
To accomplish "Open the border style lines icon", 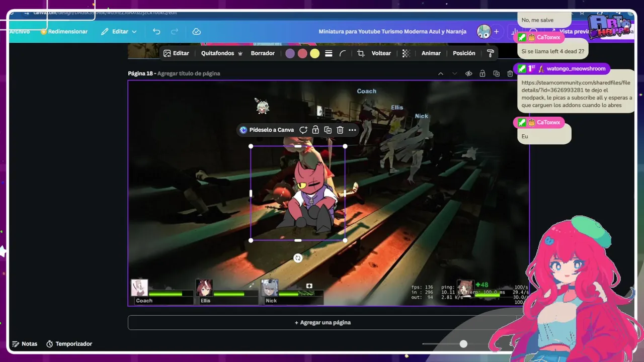I will pos(329,53).
